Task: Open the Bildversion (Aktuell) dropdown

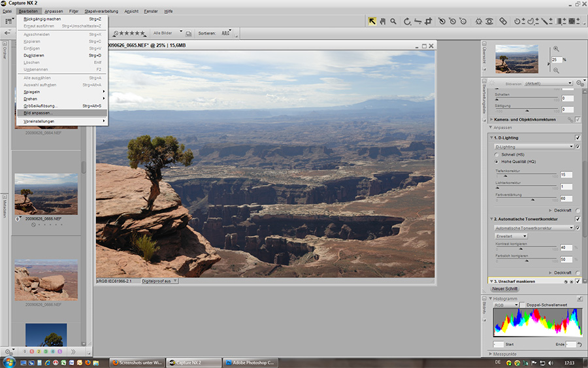Action: pyautogui.click(x=549, y=83)
